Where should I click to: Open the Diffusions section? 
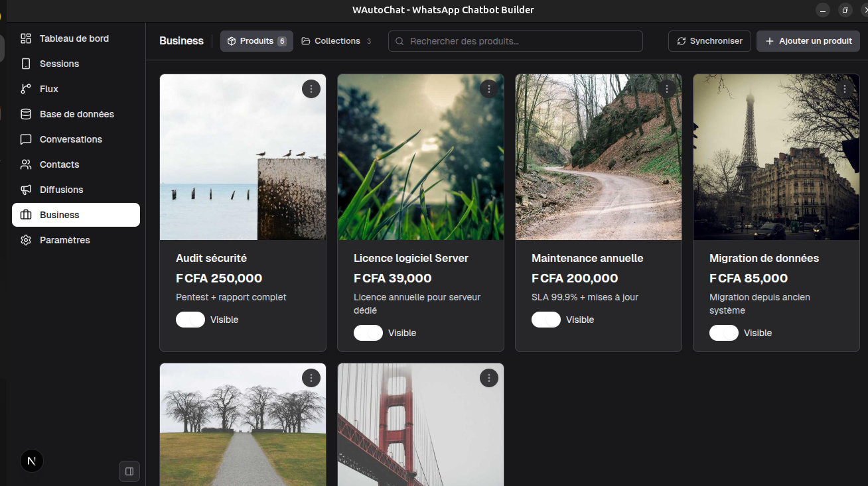[76, 190]
